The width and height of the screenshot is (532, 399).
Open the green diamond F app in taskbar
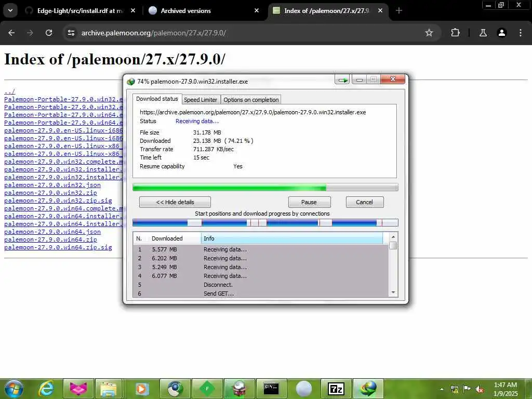[x=207, y=389]
